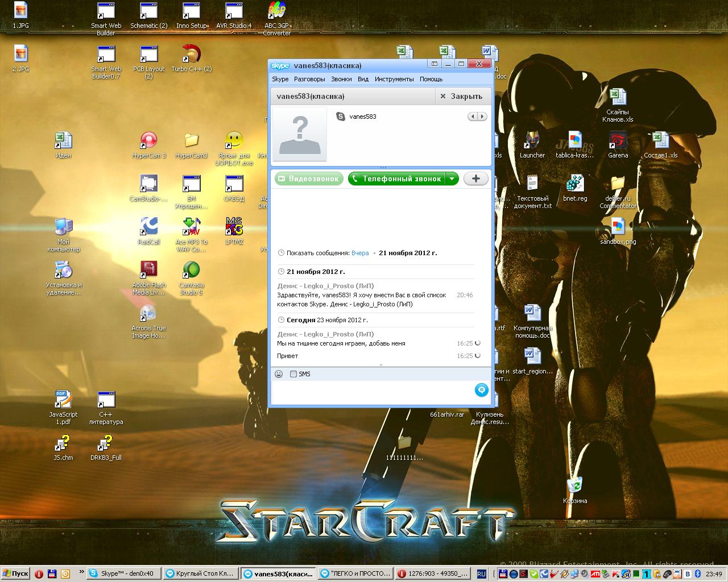Click the RU language indicator
The height and width of the screenshot is (582, 728).
(481, 574)
